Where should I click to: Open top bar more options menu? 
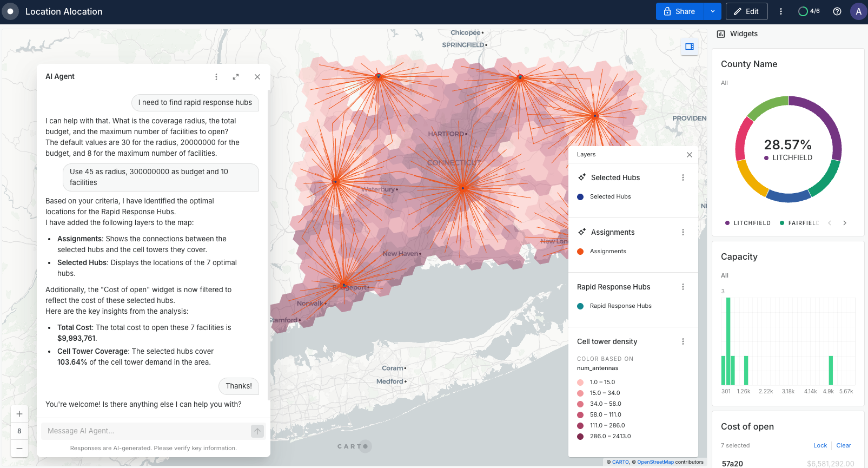781,11
